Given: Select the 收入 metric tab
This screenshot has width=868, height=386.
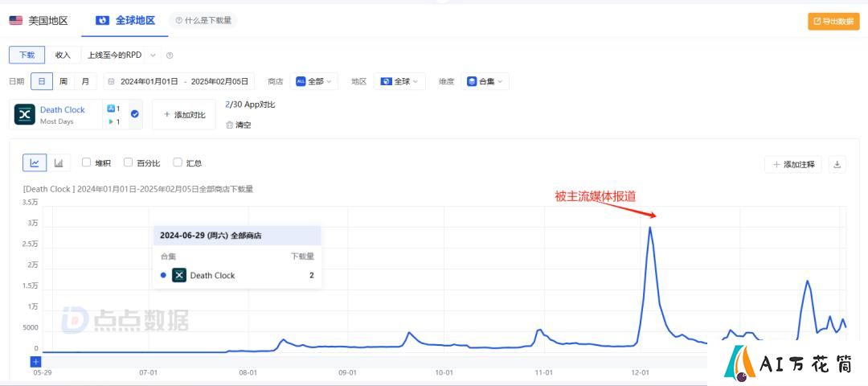Looking at the screenshot, I should click(x=63, y=55).
